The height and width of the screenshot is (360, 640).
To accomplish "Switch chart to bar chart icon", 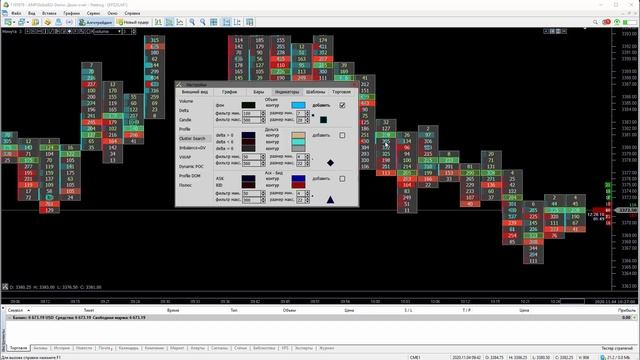I will [x=158, y=22].
